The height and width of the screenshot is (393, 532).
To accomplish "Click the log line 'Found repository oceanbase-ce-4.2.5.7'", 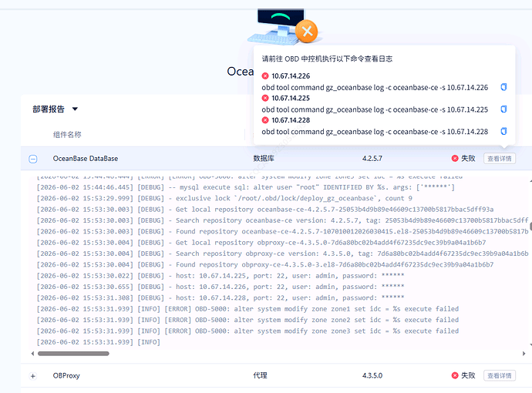I will pos(283,231).
